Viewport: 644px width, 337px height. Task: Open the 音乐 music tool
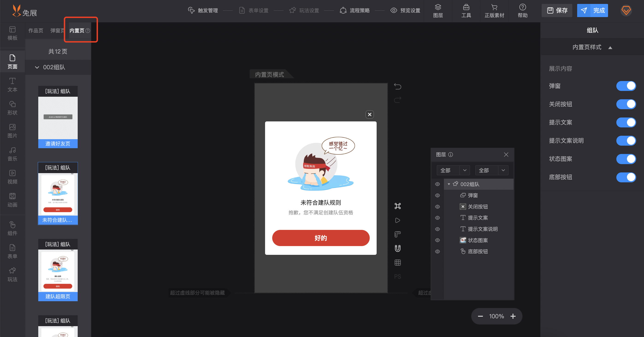pyautogui.click(x=12, y=154)
